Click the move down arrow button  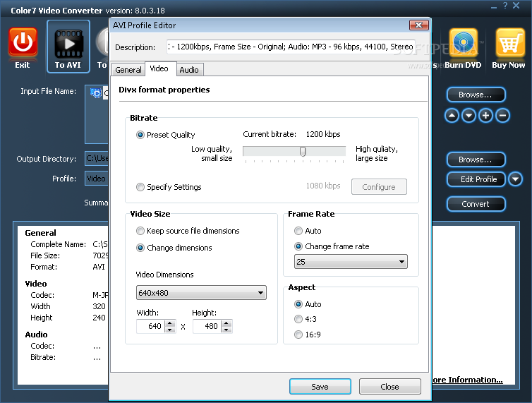coord(468,116)
